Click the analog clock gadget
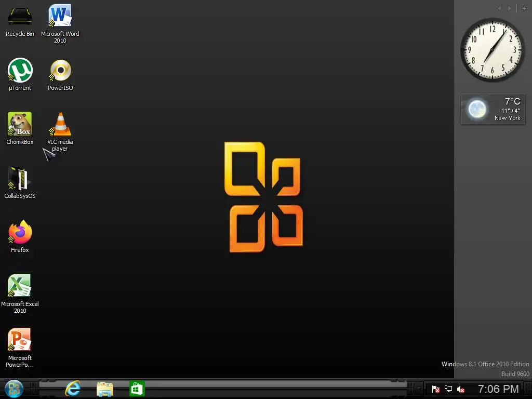 pyautogui.click(x=493, y=50)
